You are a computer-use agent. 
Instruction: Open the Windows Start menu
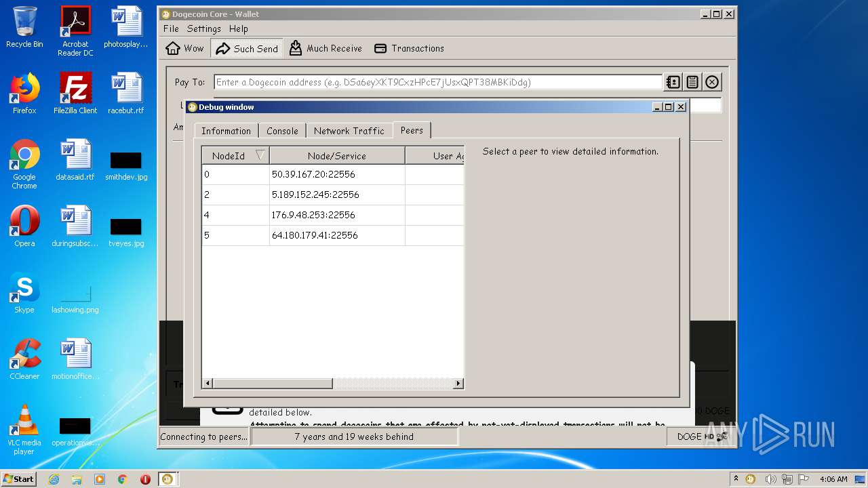pos(18,479)
